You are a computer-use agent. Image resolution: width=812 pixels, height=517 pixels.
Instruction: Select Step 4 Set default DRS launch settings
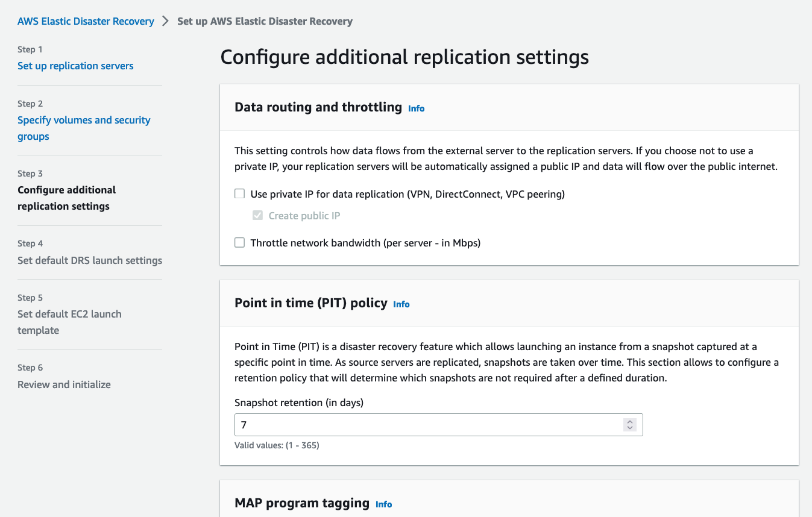89,260
